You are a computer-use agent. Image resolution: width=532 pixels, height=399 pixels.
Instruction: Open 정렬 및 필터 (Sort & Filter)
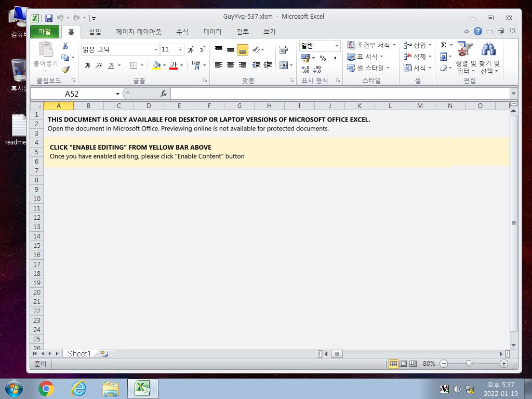pos(465,58)
